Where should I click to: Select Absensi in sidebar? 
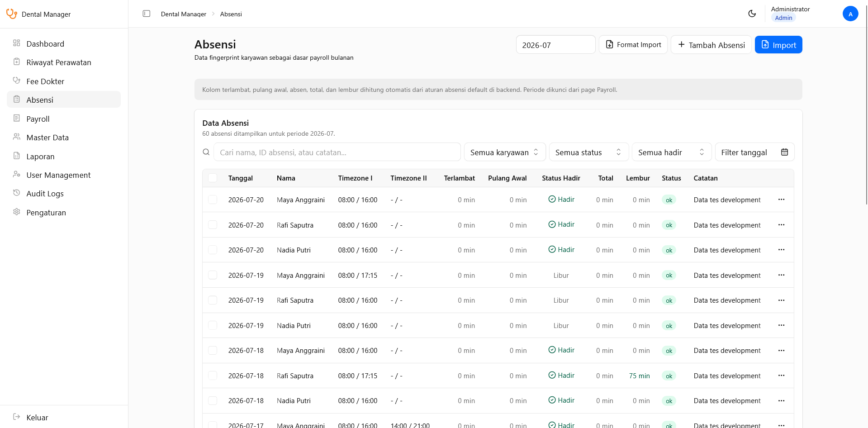point(64,100)
